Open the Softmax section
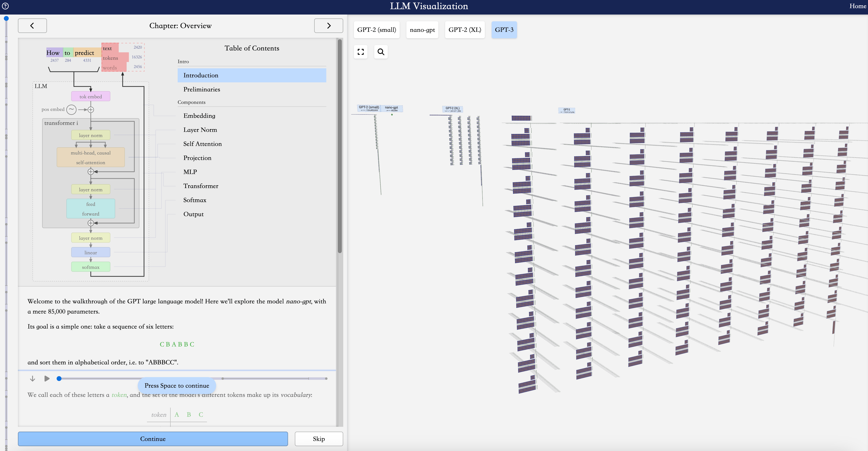The image size is (868, 451). point(252,200)
